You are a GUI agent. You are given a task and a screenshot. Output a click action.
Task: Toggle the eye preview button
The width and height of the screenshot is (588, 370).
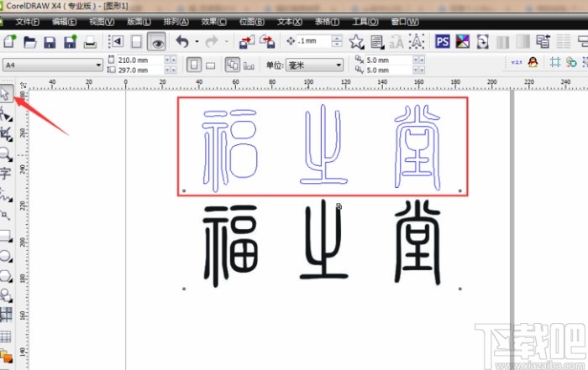(156, 41)
